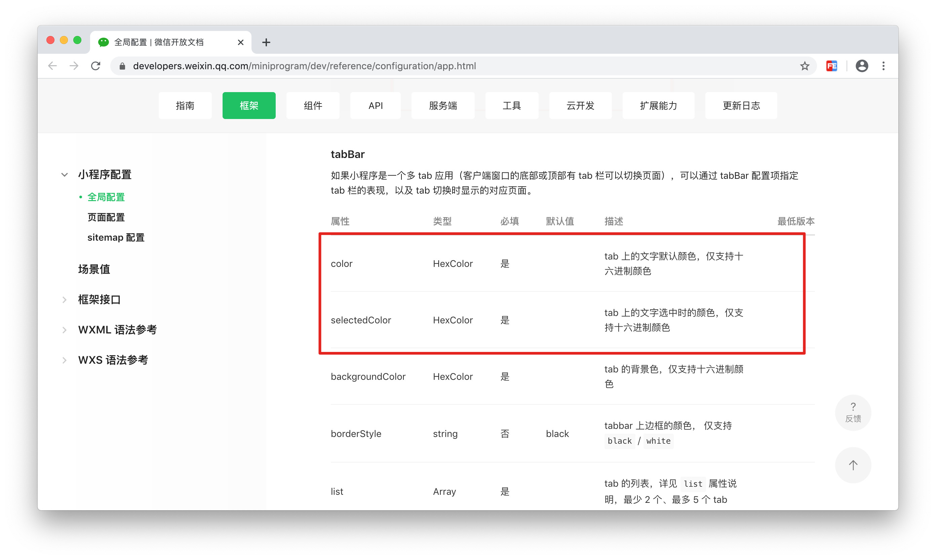
Task: Click the browser back arrow
Action: tap(52, 66)
